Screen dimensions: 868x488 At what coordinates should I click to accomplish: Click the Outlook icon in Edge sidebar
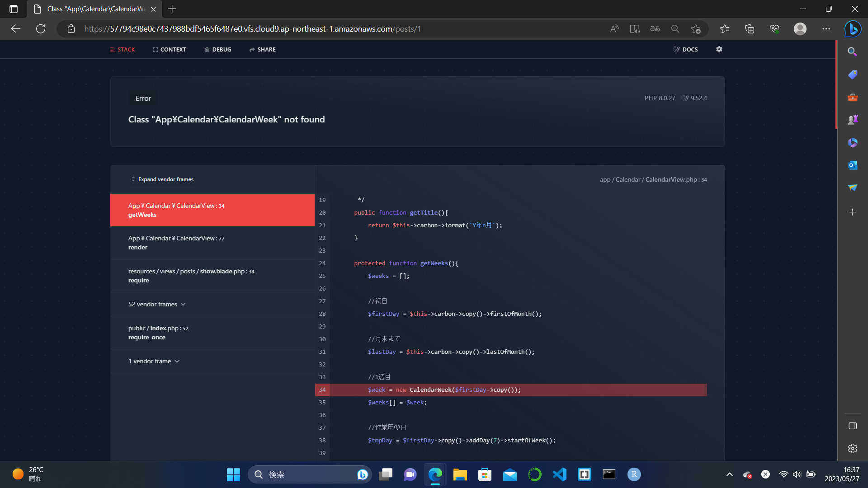click(853, 165)
